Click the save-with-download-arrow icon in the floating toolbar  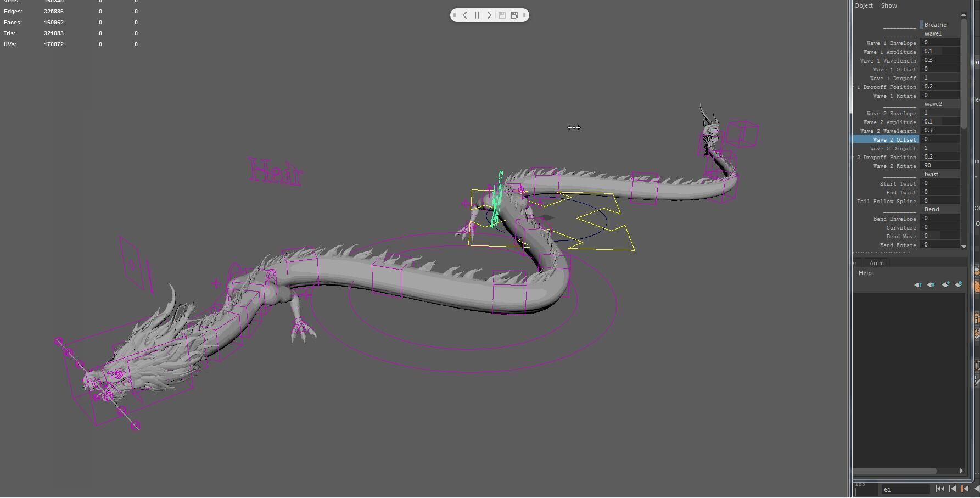[514, 15]
